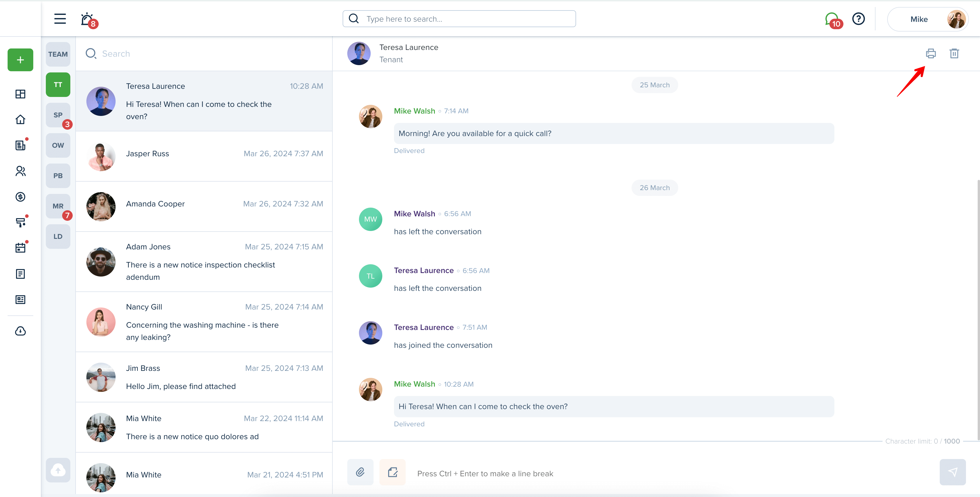Image resolution: width=980 pixels, height=497 pixels.
Task: Click the '25 March' date label
Action: point(654,85)
